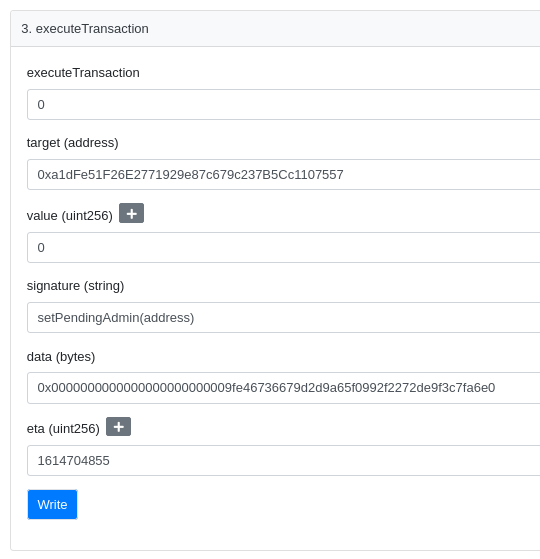This screenshot has height=559, width=540.
Task: Click the 1614704855 timestamp value
Action: coord(73,461)
